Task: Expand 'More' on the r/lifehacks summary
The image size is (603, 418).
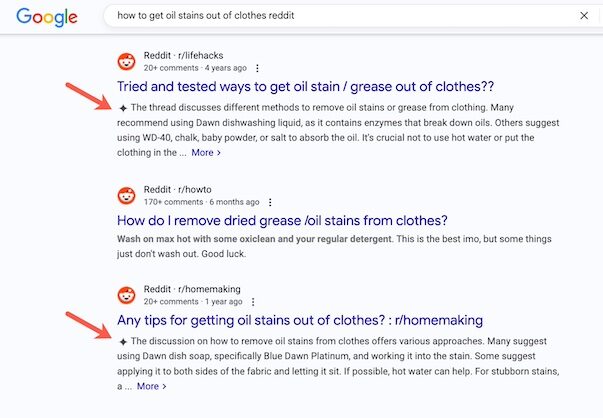Action: [205, 153]
